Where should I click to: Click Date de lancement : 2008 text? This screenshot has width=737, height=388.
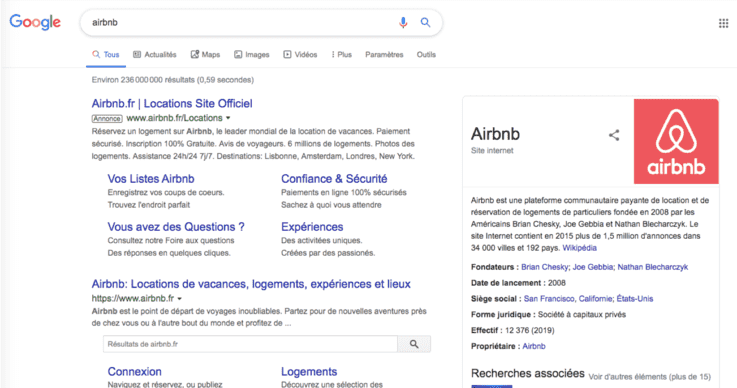[518, 283]
